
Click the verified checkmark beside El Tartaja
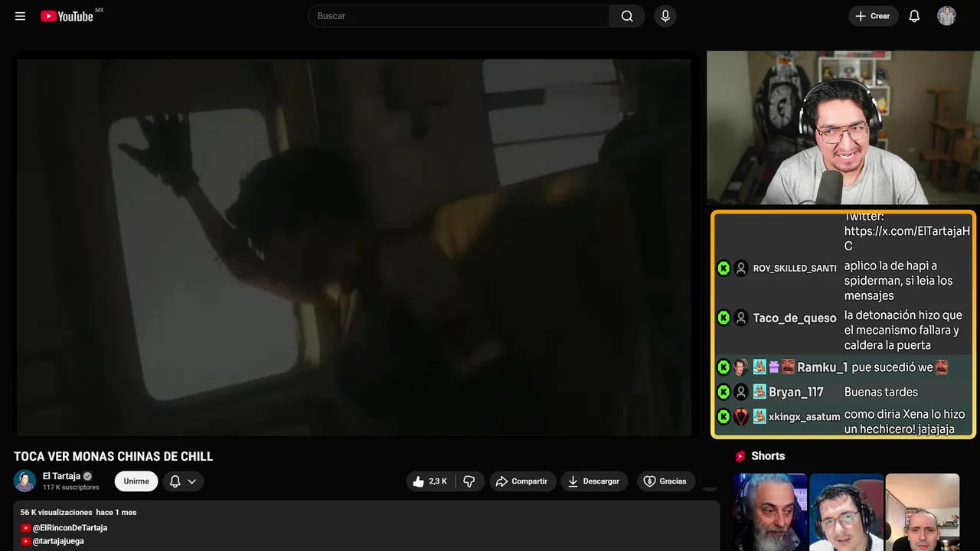(x=87, y=476)
